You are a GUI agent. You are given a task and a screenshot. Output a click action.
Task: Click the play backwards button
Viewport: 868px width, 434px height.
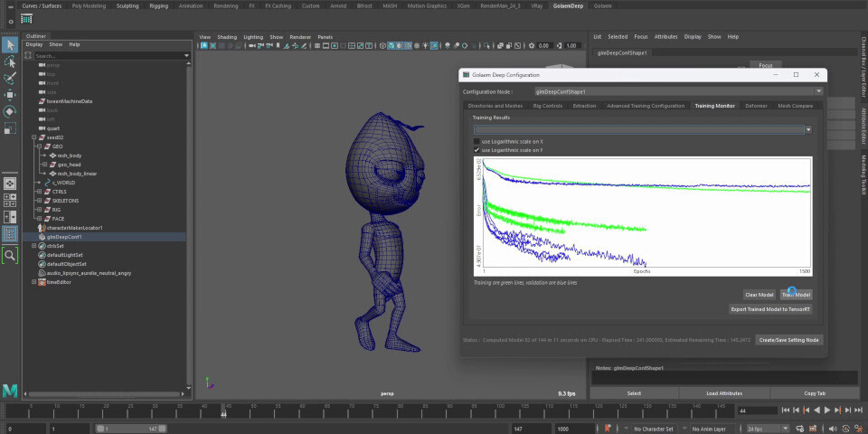816,410
